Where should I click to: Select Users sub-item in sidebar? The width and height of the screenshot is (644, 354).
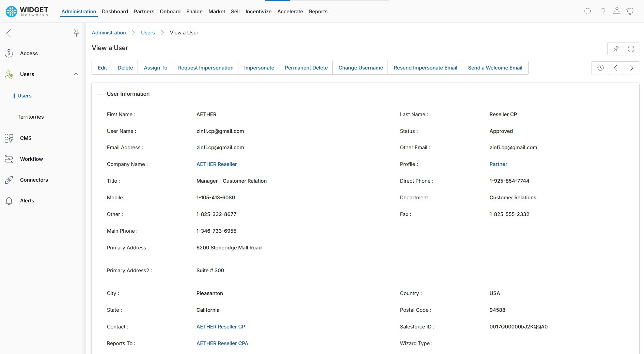coord(25,96)
